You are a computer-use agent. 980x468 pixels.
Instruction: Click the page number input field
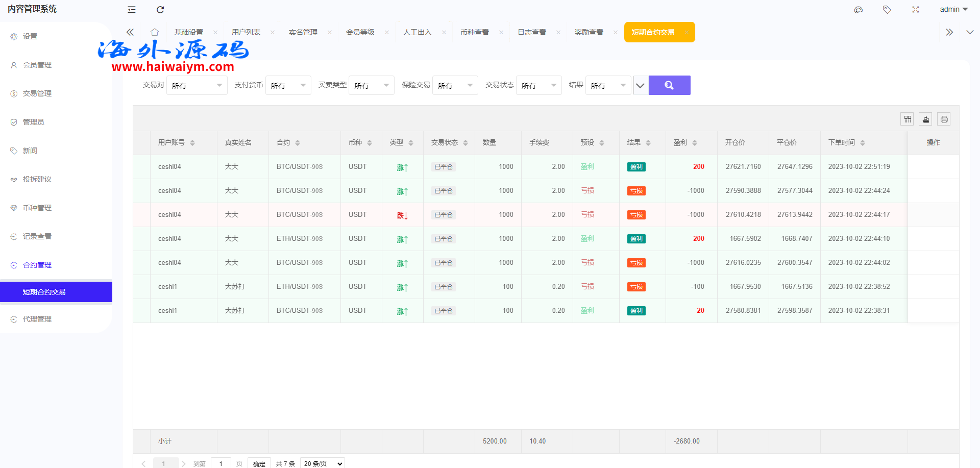[x=220, y=463]
